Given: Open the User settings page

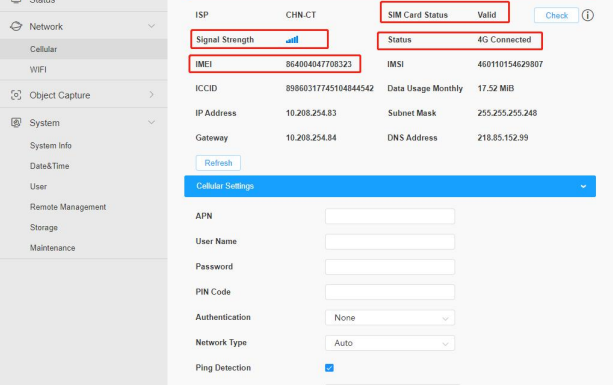Looking at the screenshot, I should coord(38,186).
